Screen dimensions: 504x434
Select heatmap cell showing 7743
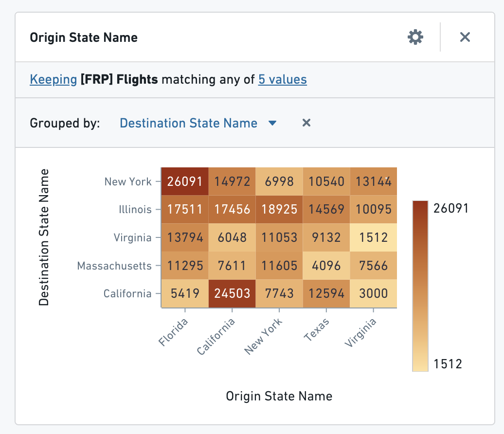pyautogui.click(x=279, y=293)
